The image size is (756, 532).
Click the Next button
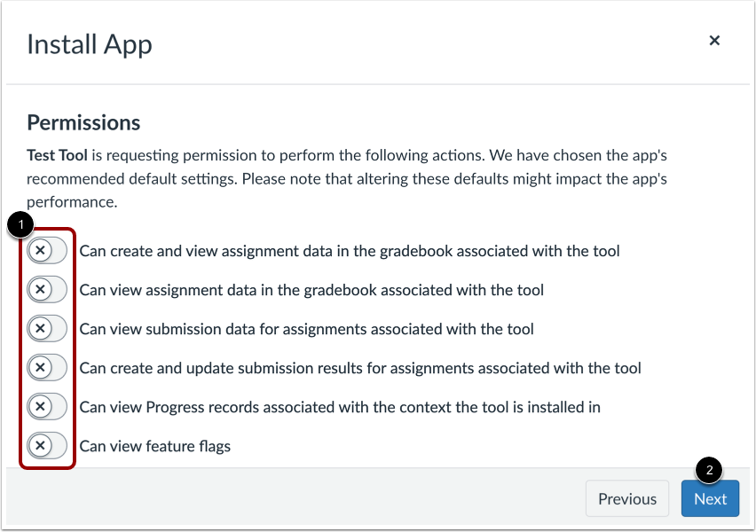[x=710, y=498]
